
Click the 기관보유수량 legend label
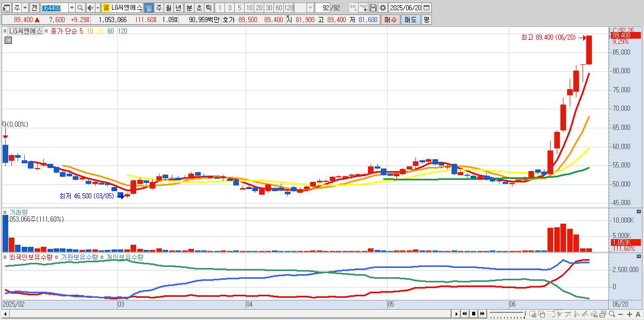pyautogui.click(x=79, y=257)
